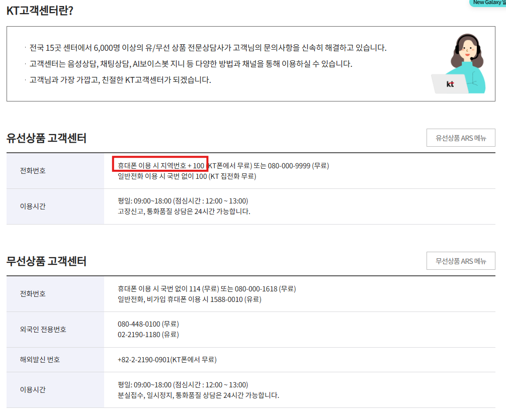Click text '휴대폰 이용 시 지역번호 + 100'

[x=161, y=166]
